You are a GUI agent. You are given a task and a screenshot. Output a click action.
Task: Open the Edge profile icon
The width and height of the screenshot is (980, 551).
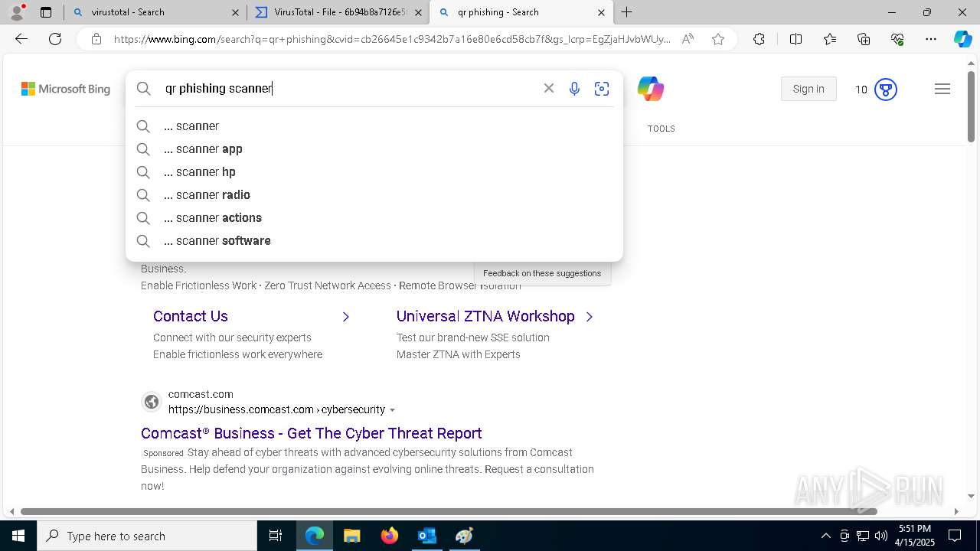tap(17, 12)
